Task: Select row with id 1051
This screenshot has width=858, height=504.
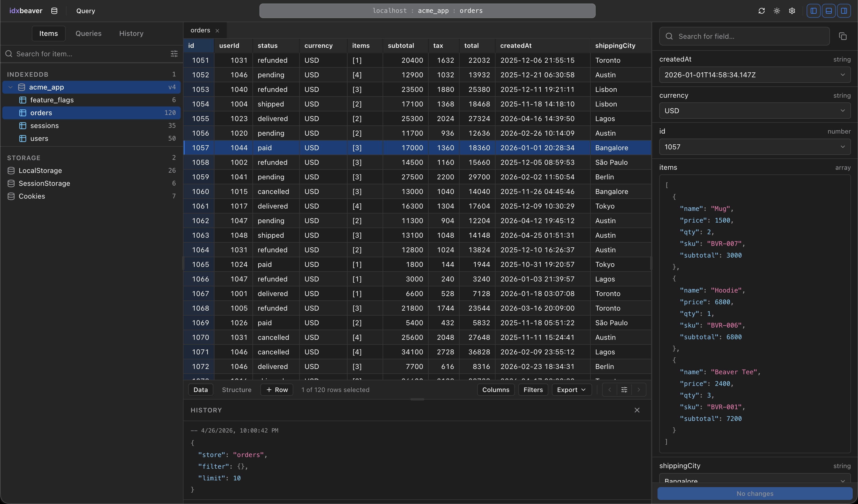Action: (x=417, y=60)
